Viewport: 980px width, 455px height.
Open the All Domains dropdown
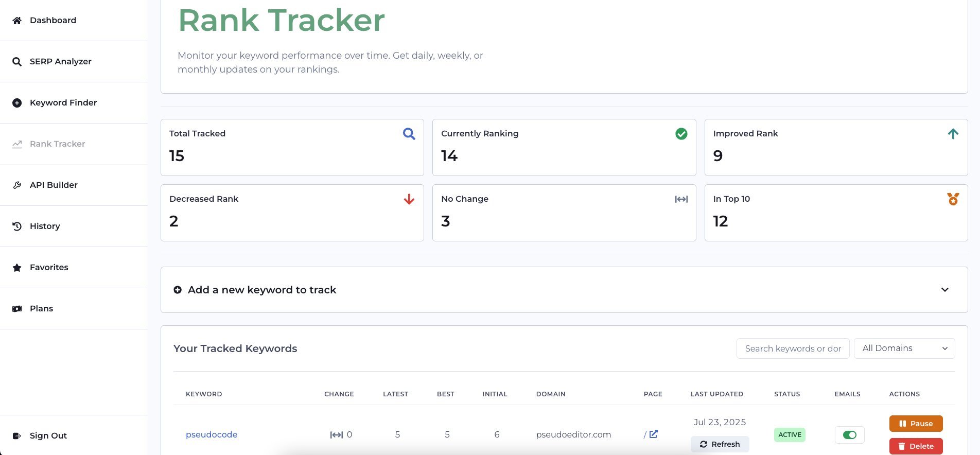(904, 348)
